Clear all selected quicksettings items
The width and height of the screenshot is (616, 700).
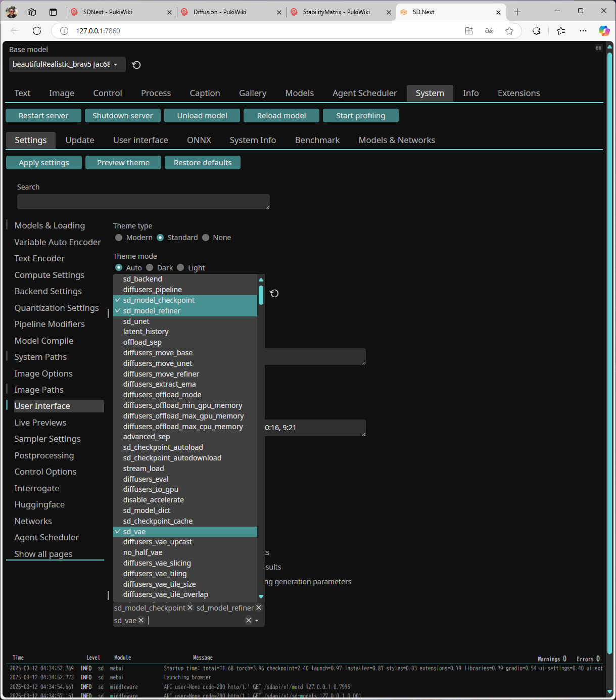point(248,620)
